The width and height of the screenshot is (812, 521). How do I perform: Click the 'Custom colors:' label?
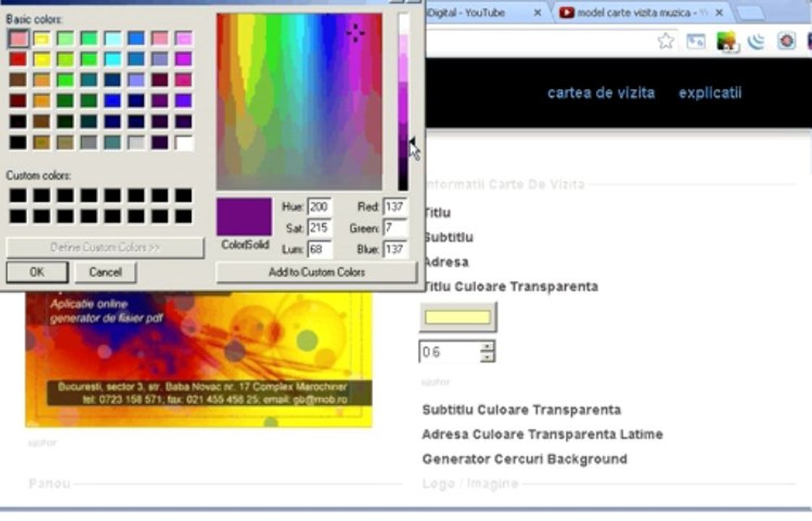tap(38, 176)
